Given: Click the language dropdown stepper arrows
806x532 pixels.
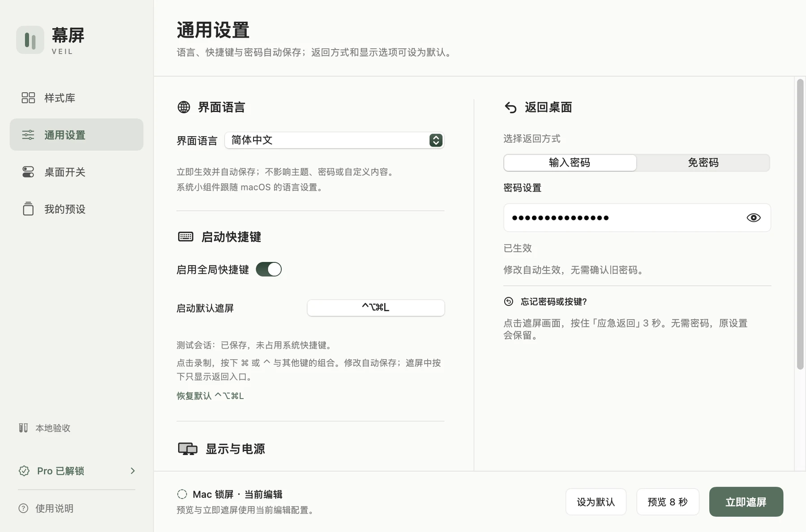Looking at the screenshot, I should [436, 140].
